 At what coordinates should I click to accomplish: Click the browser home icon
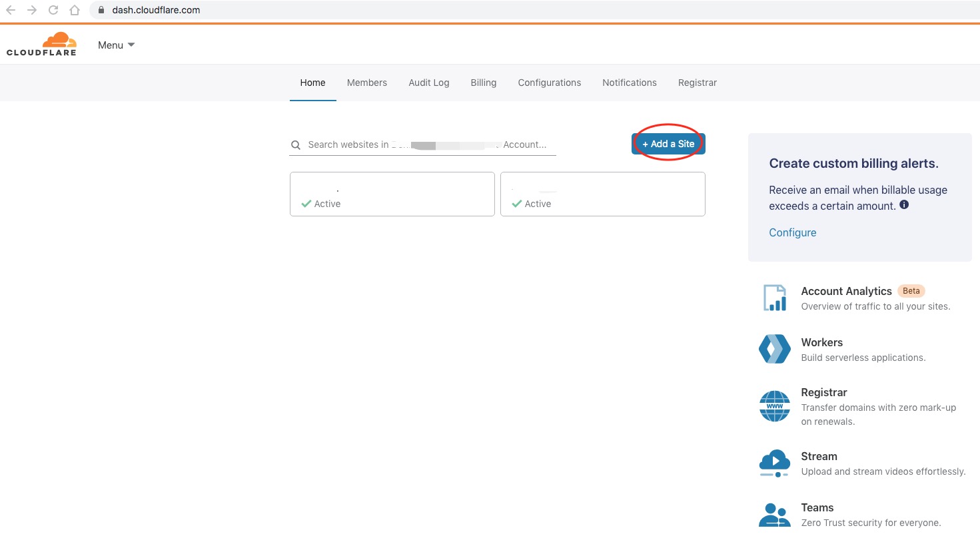pos(75,10)
